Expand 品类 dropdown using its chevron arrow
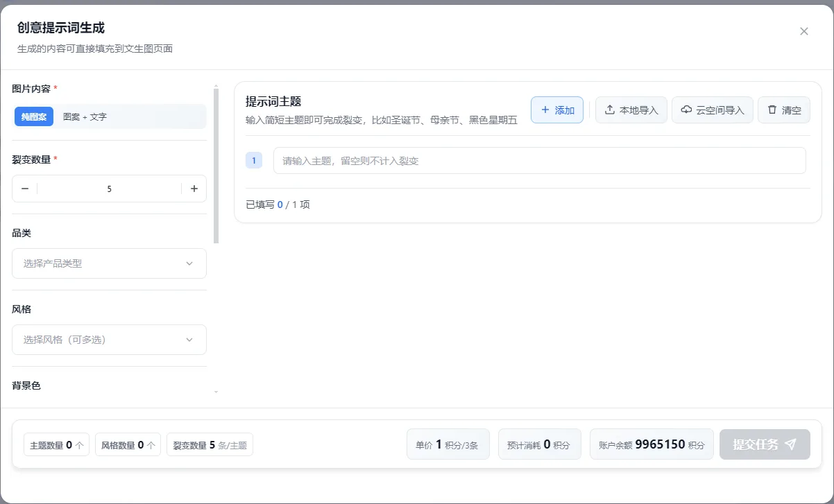Screen dimensions: 834x504 [x=189, y=263]
